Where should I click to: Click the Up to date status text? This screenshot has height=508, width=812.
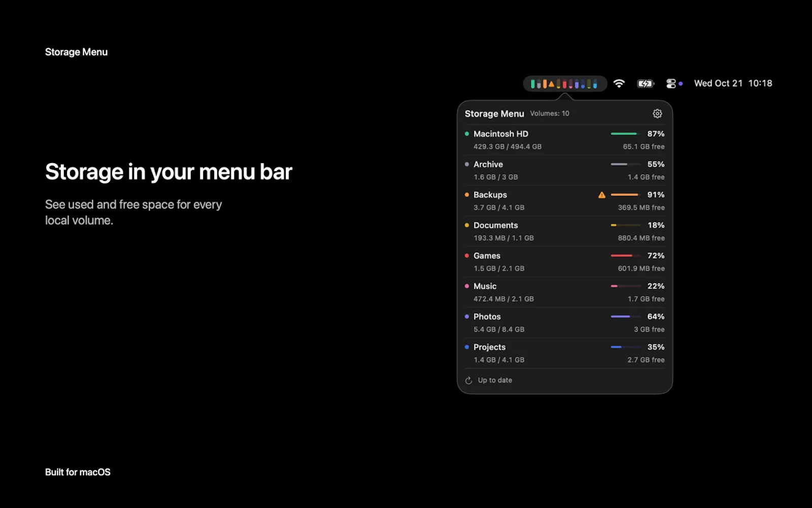(495, 380)
